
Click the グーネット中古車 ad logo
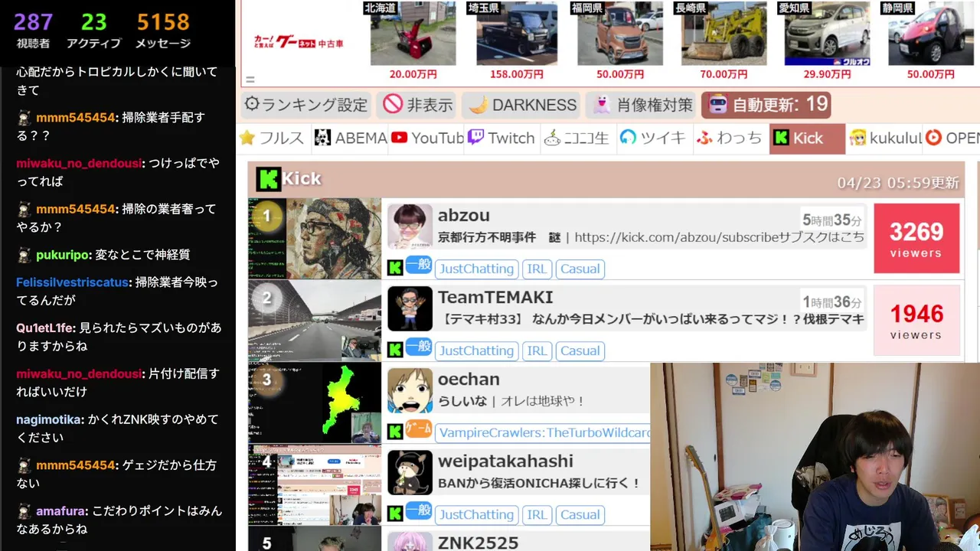point(299,43)
